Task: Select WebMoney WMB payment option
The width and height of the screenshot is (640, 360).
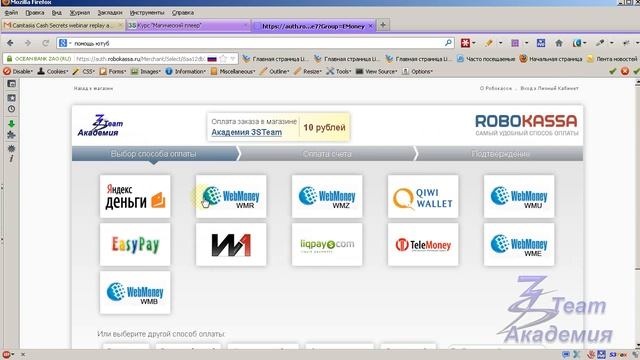Action: (x=135, y=293)
